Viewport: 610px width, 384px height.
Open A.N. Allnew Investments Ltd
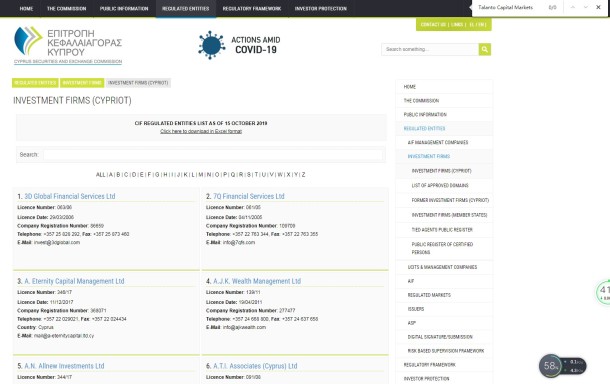point(64,366)
